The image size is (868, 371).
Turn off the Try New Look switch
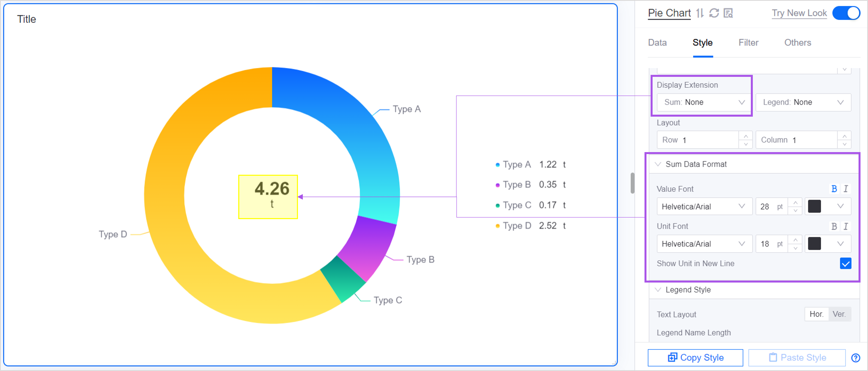846,13
